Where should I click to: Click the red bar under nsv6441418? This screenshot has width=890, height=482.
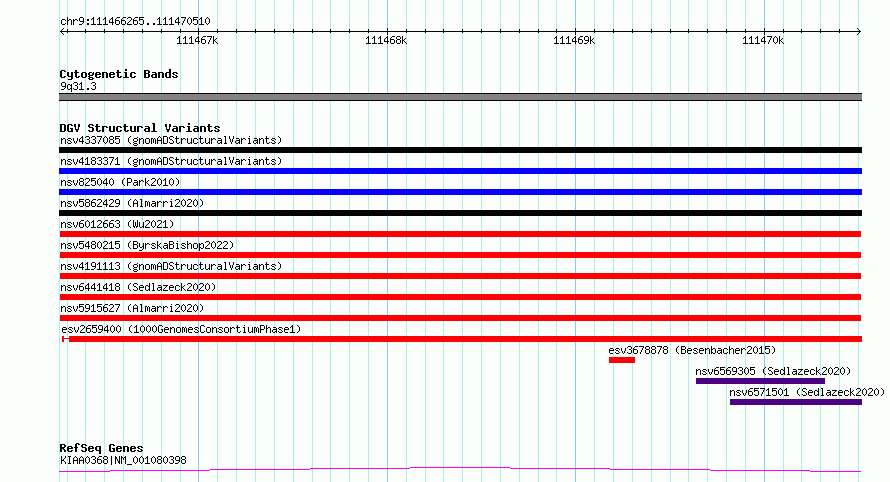[x=460, y=297]
